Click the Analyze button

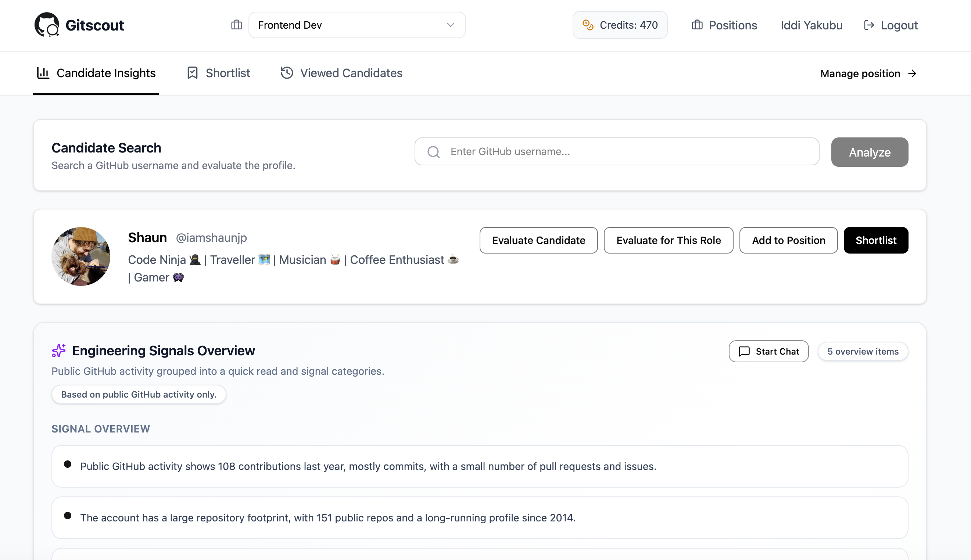[x=870, y=152]
